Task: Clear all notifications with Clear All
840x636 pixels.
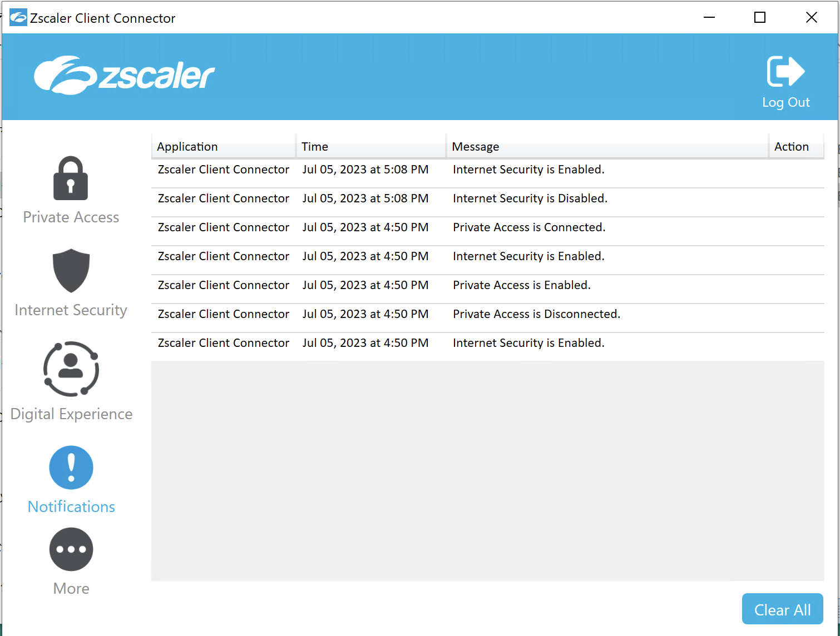Action: (783, 609)
